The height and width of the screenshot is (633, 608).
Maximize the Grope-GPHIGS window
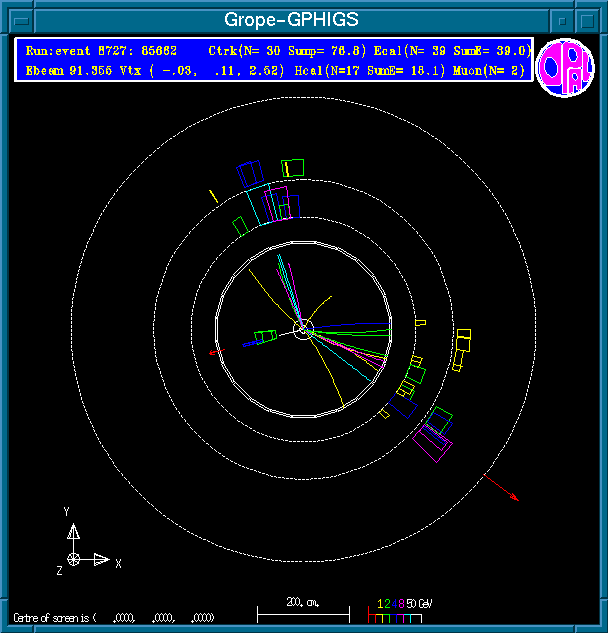click(590, 19)
